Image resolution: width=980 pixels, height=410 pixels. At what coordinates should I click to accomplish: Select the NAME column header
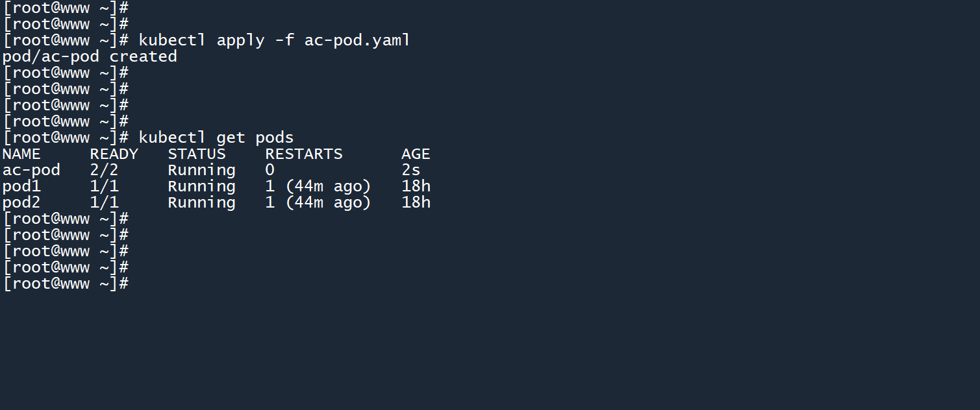click(x=21, y=154)
